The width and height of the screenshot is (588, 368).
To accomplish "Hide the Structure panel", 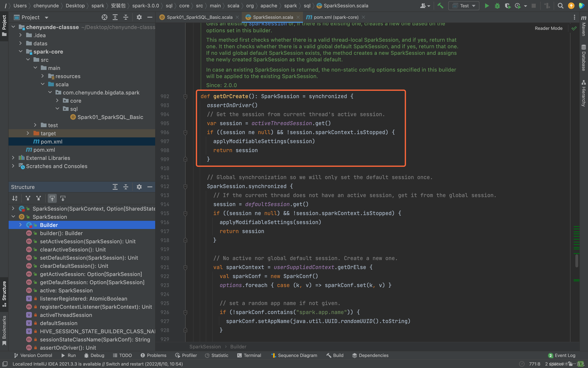I will [150, 187].
